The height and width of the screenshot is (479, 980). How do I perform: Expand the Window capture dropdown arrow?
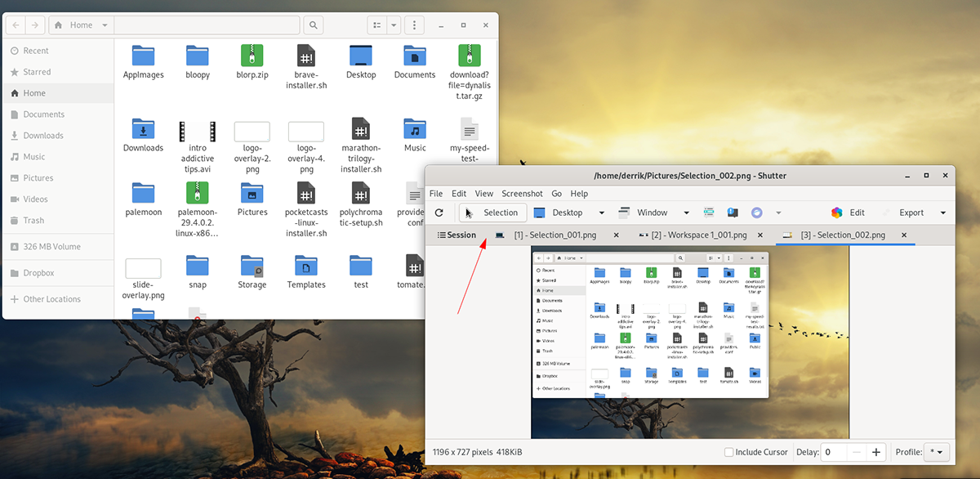pyautogui.click(x=686, y=213)
